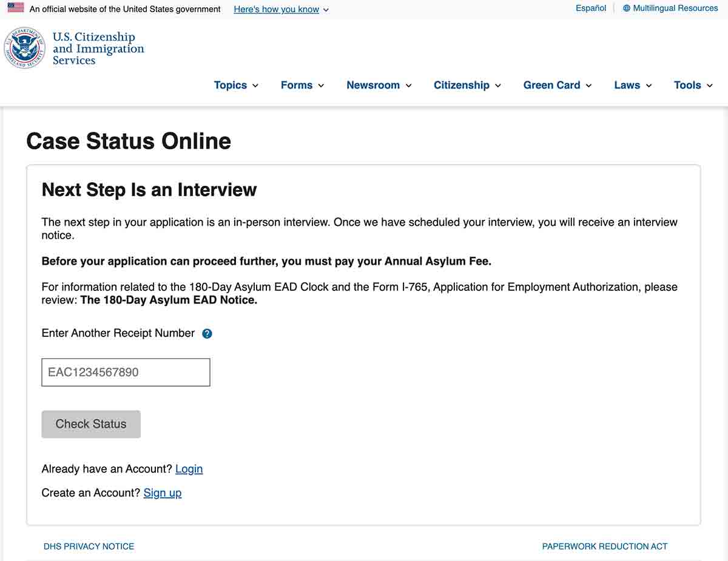The height and width of the screenshot is (561, 728).
Task: Follow the Login link
Action: pos(189,469)
